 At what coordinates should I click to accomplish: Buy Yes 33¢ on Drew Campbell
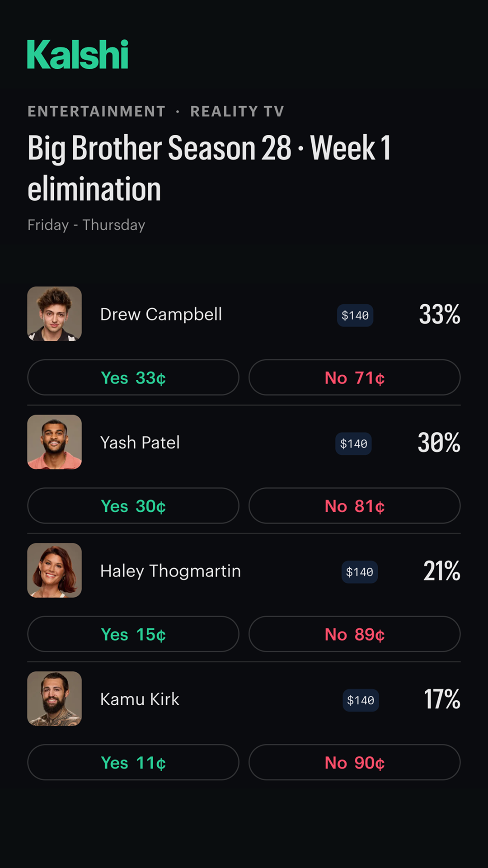(x=133, y=377)
